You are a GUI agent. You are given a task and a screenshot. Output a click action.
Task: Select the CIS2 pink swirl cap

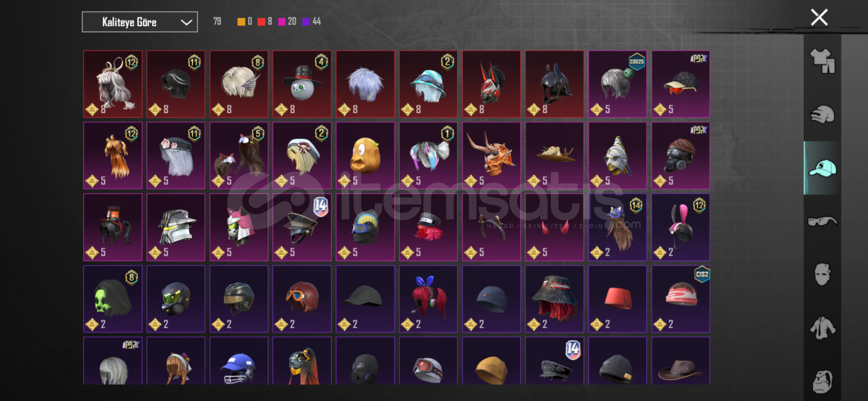[x=680, y=299]
